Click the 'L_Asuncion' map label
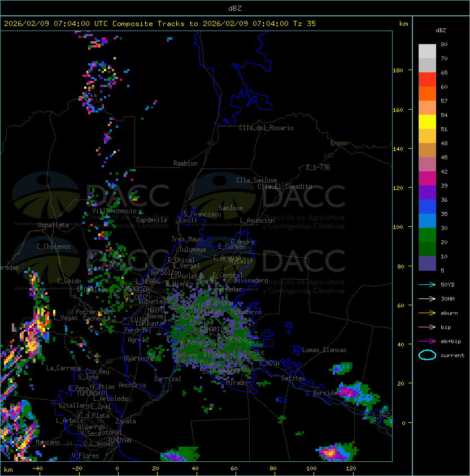The height and width of the screenshot is (476, 470). point(257,220)
